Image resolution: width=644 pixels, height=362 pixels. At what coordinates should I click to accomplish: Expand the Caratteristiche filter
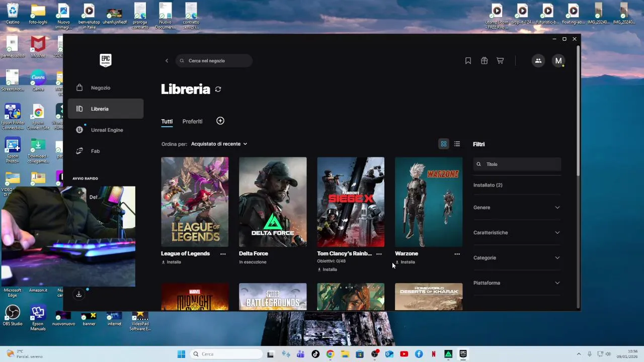pos(517,232)
